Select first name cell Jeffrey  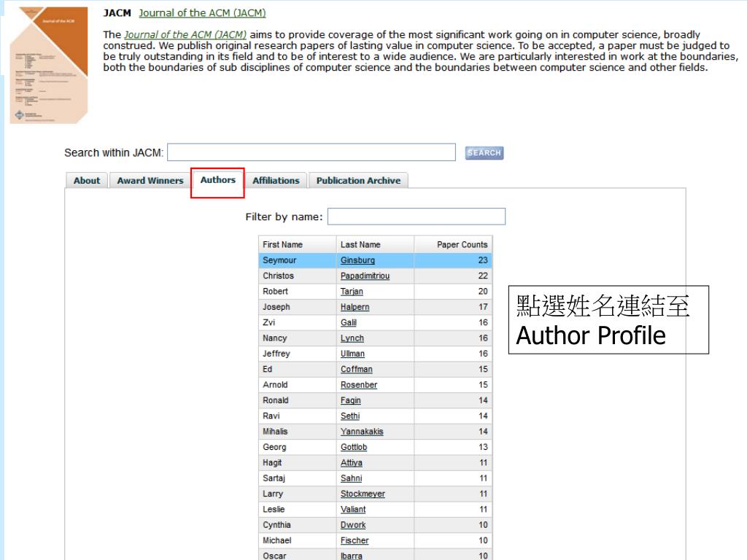(x=298, y=354)
